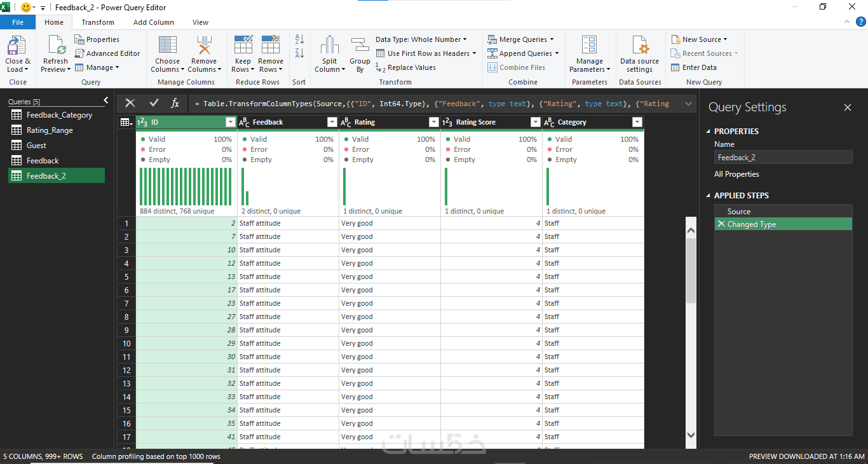Open the Rating column filter dropdown

(434, 122)
